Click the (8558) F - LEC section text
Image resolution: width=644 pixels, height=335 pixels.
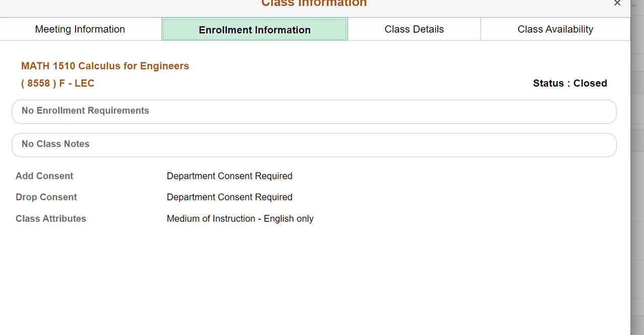(58, 83)
